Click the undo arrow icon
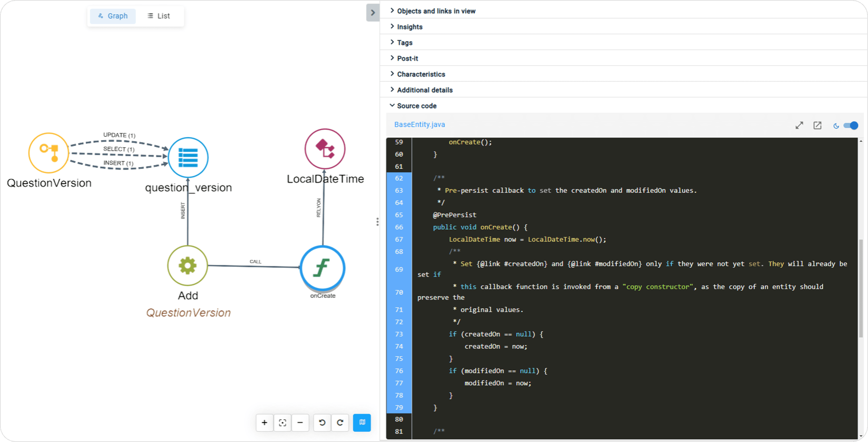Image resolution: width=868 pixels, height=442 pixels. pos(322,423)
